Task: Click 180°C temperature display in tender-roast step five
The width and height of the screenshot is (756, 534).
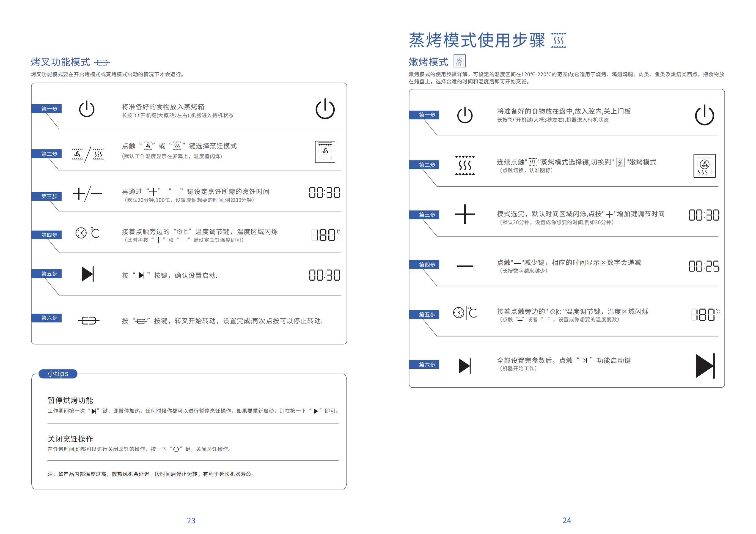Action: tap(705, 315)
